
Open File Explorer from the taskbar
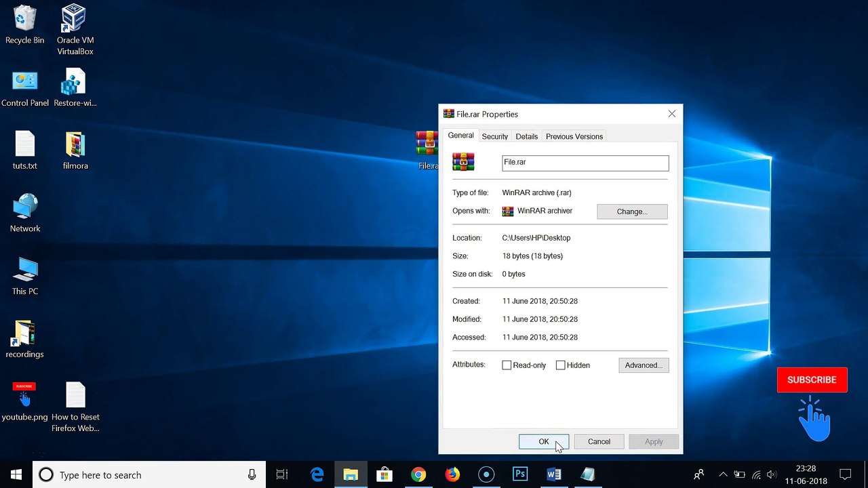[351, 474]
